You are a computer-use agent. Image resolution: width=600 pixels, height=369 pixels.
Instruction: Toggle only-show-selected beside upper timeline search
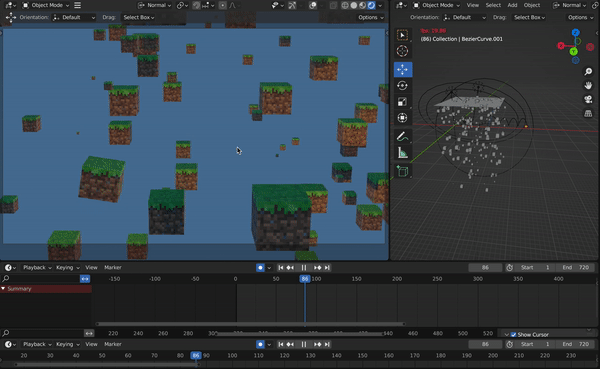coord(85,279)
